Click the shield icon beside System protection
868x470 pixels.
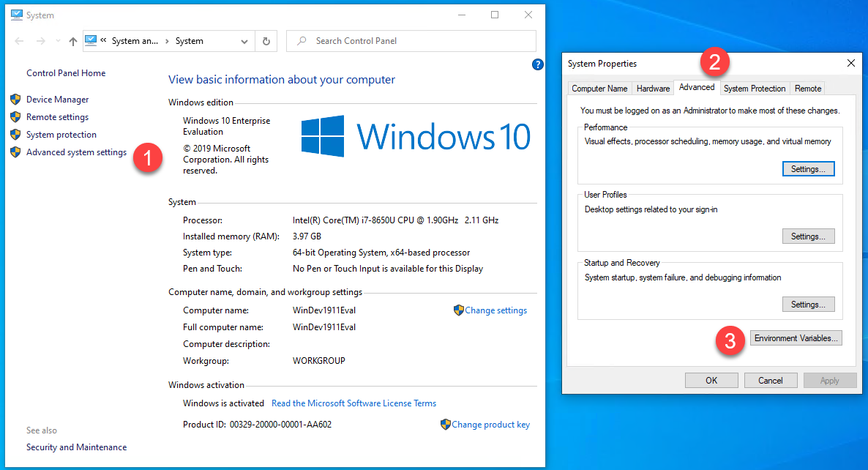(x=15, y=135)
